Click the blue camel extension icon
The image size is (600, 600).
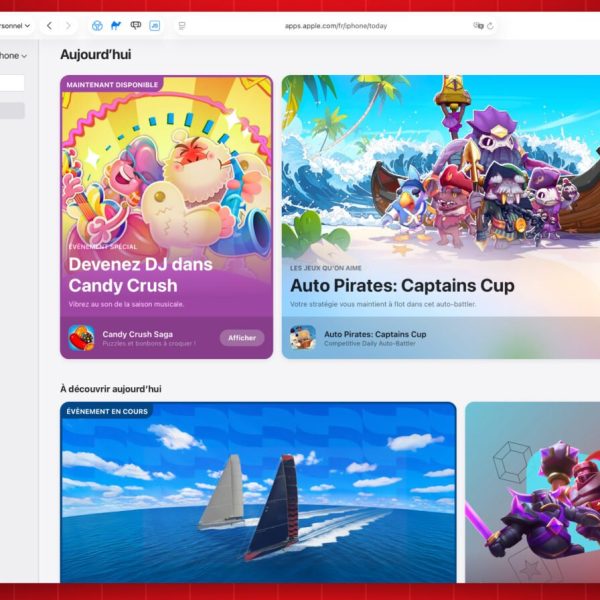(116, 26)
